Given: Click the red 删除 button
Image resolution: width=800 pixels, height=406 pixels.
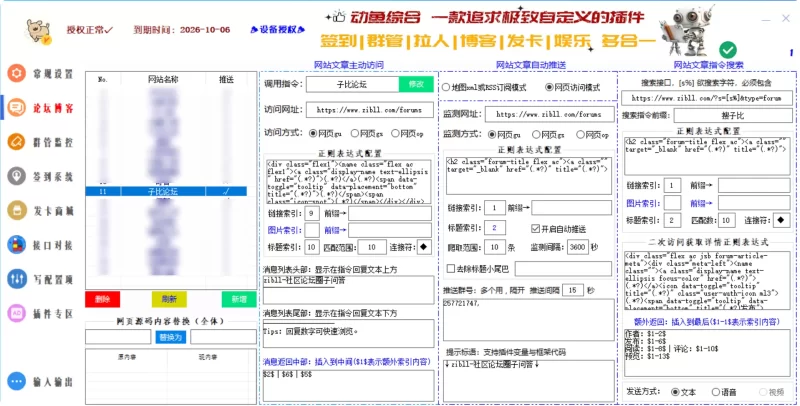Looking at the screenshot, I should tap(103, 299).
